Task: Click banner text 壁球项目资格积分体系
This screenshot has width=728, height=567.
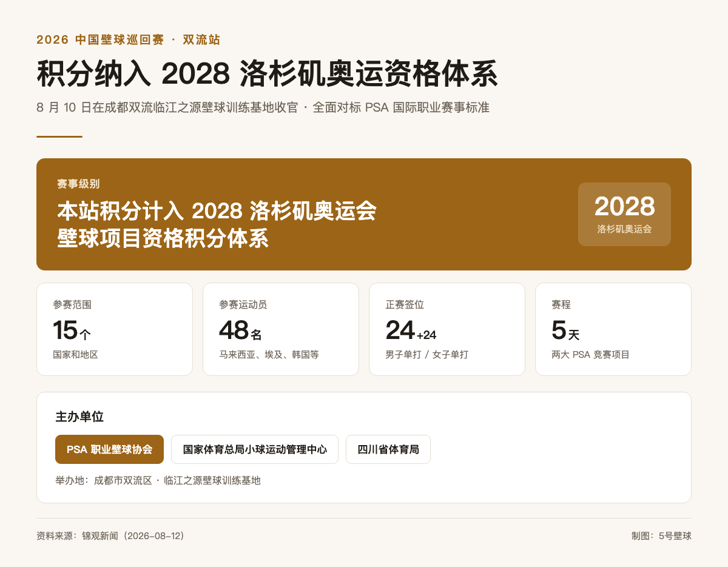Action: 163,238
